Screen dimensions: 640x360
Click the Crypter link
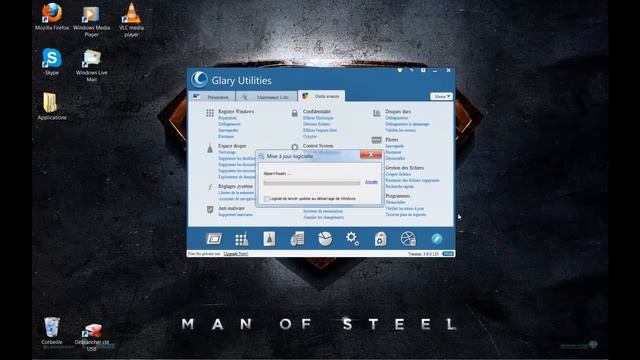coord(310,136)
